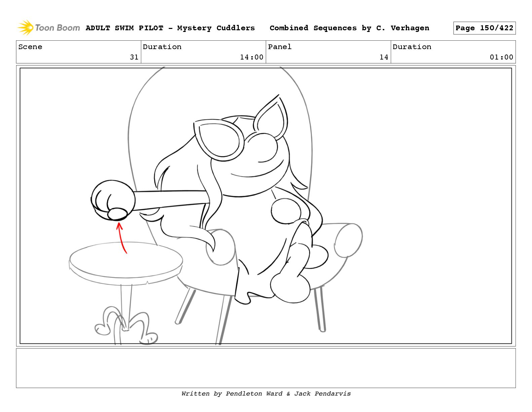Click the Toon Boom logo
This screenshot has width=532, height=412.
pyautogui.click(x=49, y=28)
